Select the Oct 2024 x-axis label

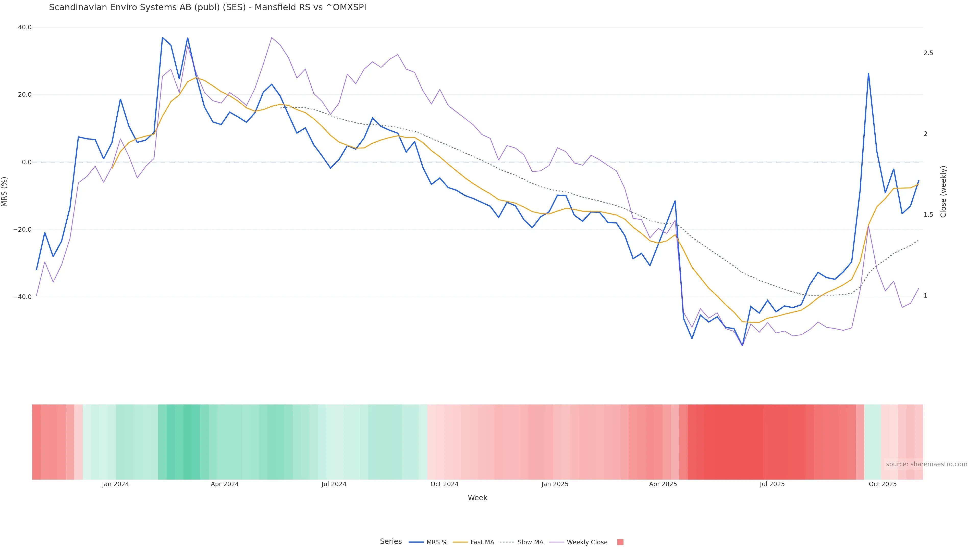point(444,484)
